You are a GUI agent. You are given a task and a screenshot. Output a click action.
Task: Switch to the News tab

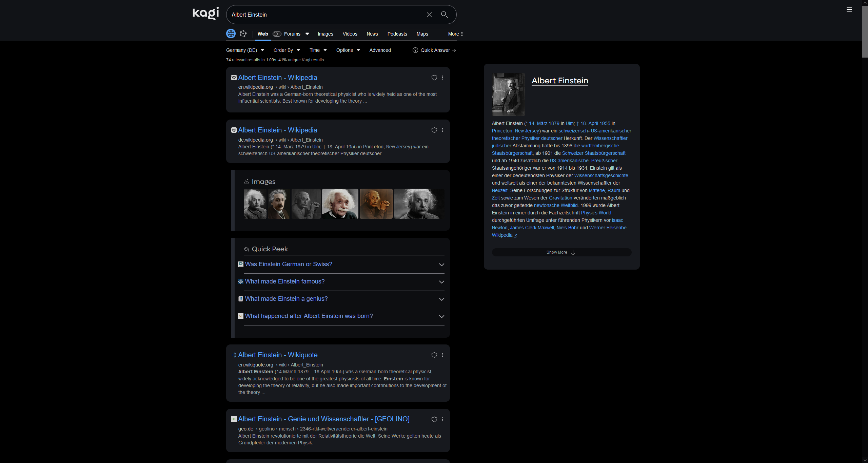(x=372, y=34)
